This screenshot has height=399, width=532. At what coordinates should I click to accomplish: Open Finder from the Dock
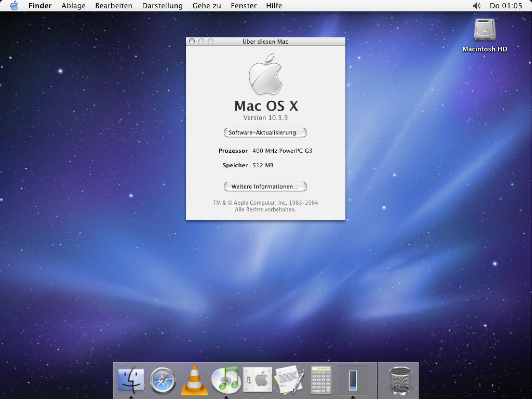131,380
